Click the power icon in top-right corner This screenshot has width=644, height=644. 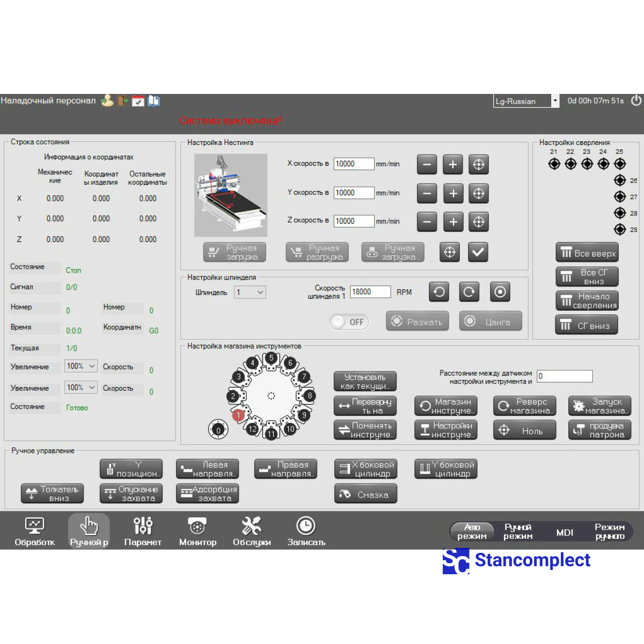(x=636, y=100)
